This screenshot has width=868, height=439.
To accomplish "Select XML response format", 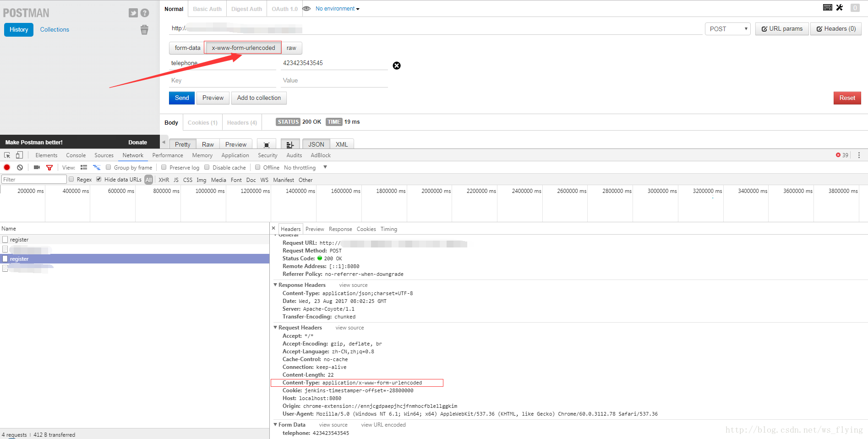I will (x=342, y=144).
